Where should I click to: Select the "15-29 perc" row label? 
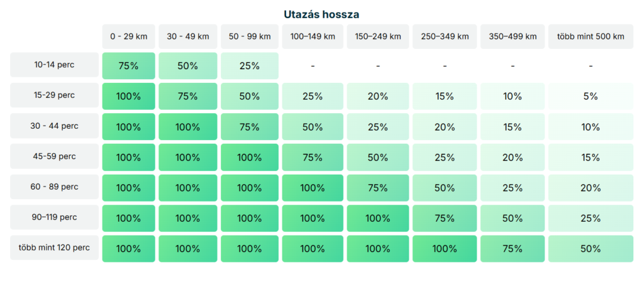(55, 95)
